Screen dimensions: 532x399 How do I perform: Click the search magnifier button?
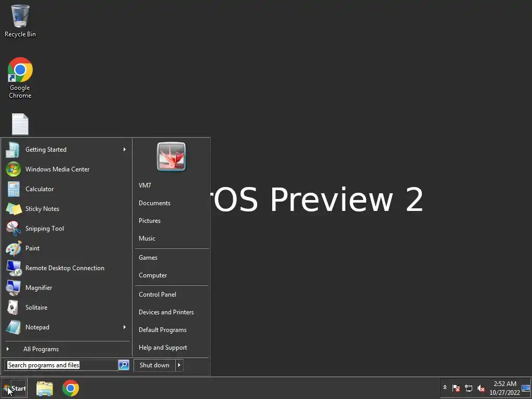[124, 365]
